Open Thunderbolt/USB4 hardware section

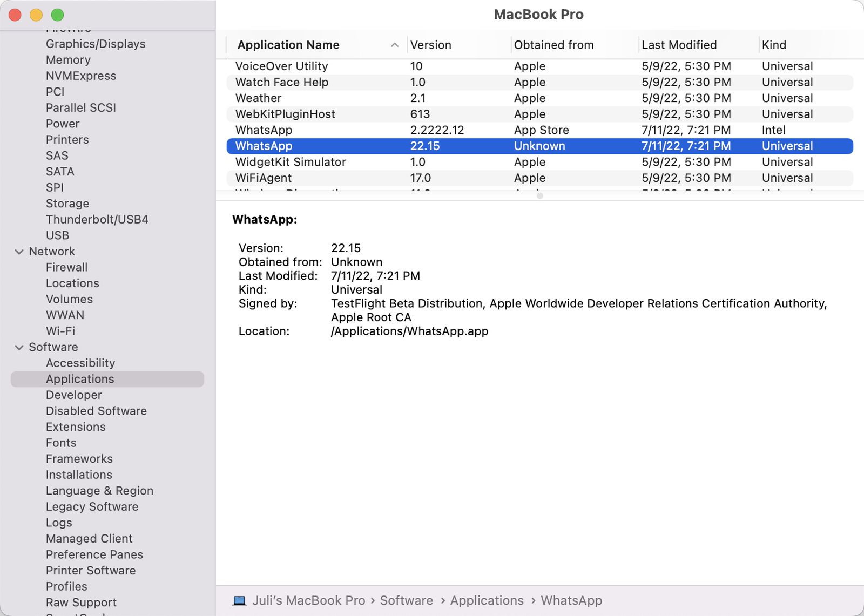(97, 219)
